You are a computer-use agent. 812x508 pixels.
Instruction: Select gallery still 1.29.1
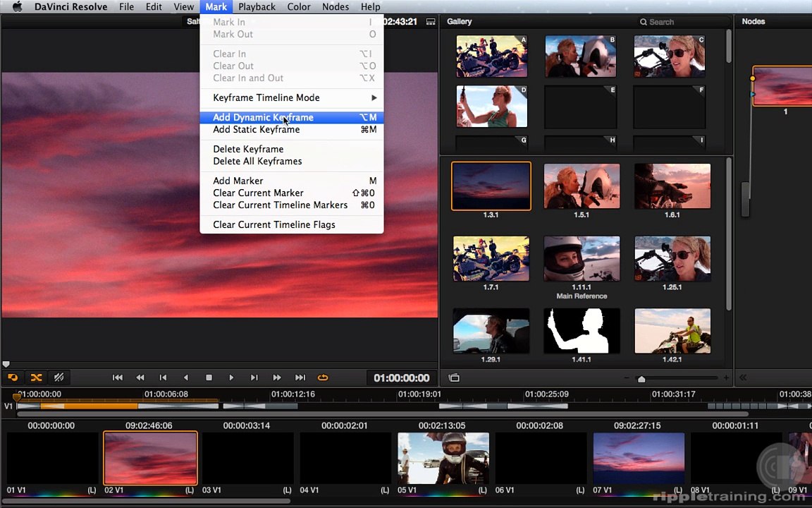[x=491, y=331]
